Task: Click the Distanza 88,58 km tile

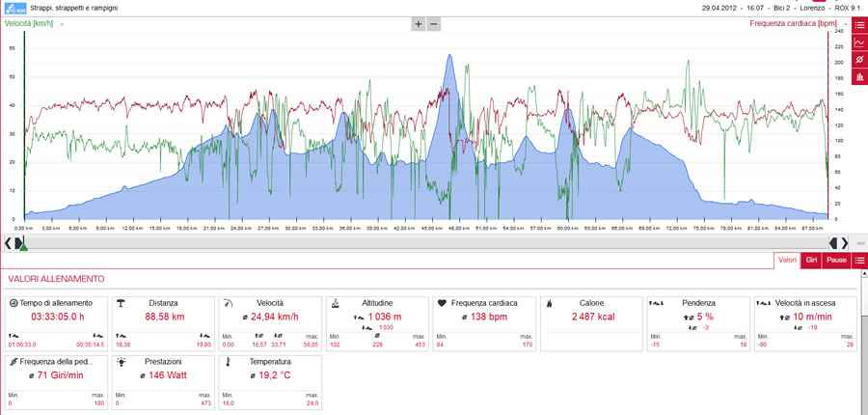Action: point(163,323)
